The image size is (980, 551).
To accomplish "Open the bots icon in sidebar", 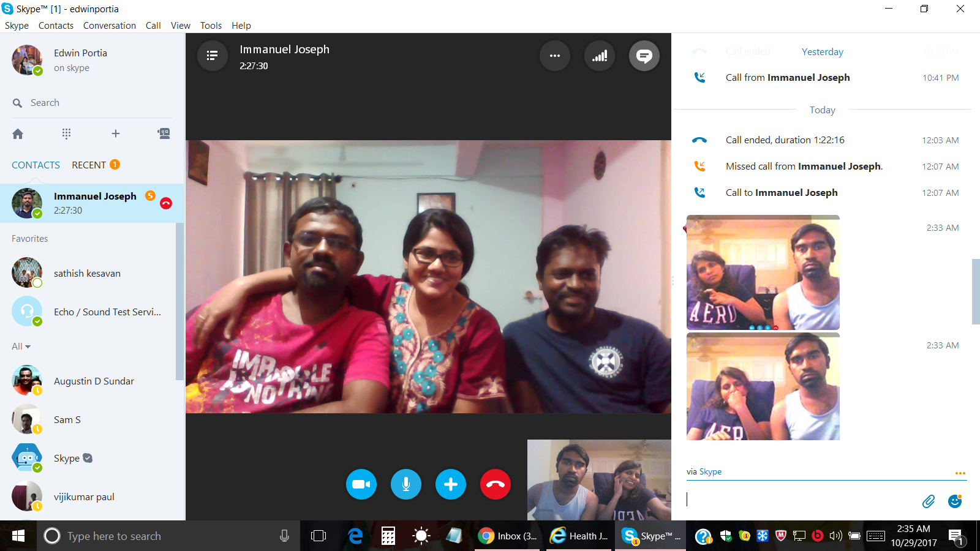I will click(164, 133).
